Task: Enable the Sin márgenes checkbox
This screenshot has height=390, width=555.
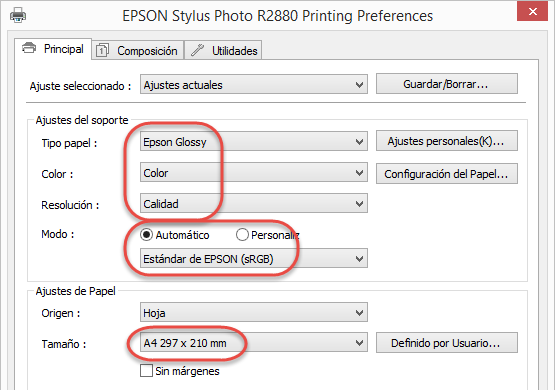Action: coord(146,371)
